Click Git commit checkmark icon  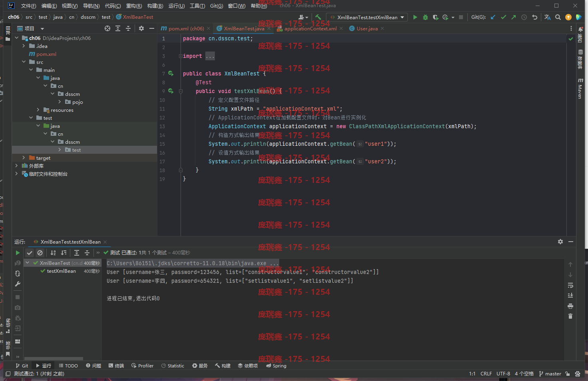tap(503, 17)
